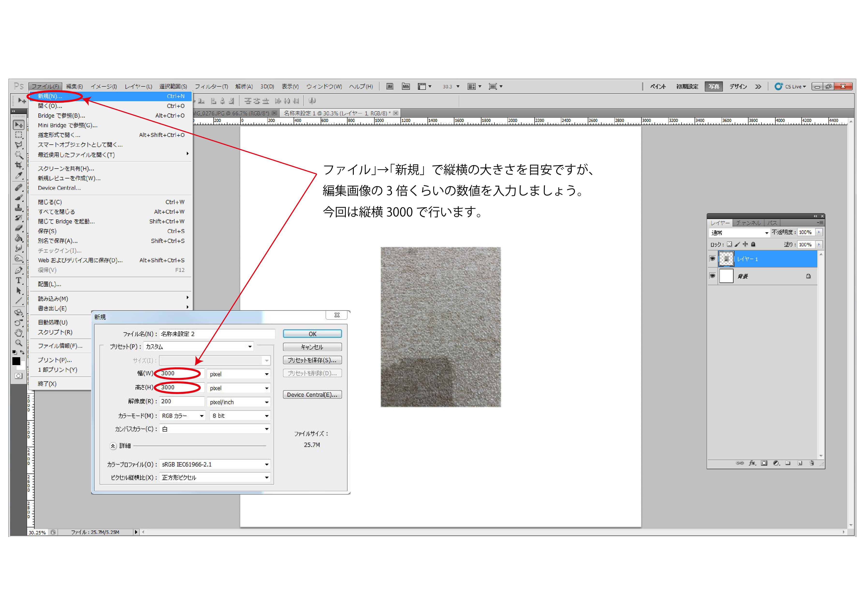Collapse the 詳細 section in New dialog
Image resolution: width=865 pixels, height=616 pixels.
(x=113, y=446)
